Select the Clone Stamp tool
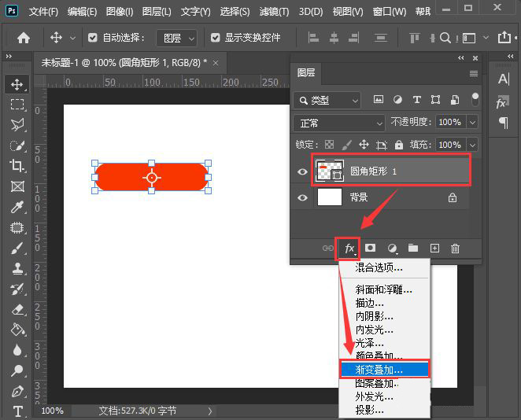Screen dimensions: 521x420 click(x=17, y=268)
